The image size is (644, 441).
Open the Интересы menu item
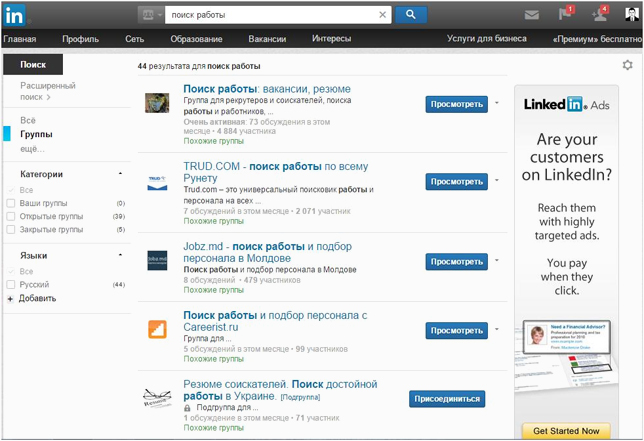pyautogui.click(x=331, y=39)
